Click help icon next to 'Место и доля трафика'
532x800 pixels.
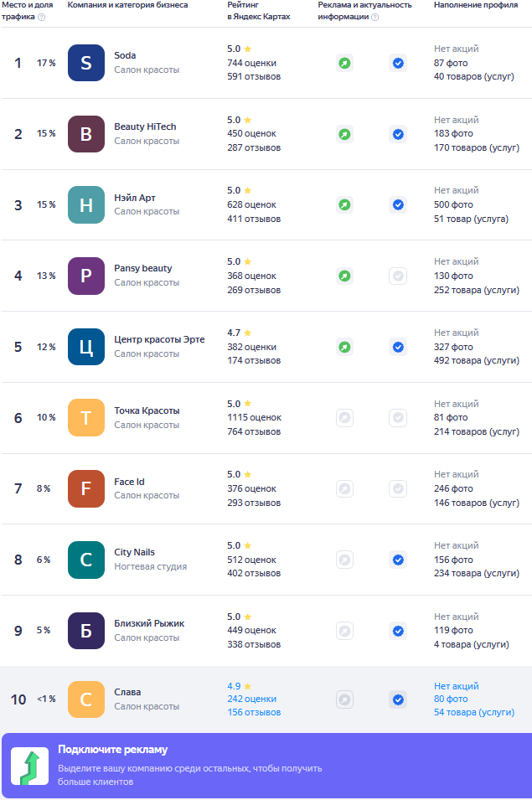click(x=42, y=17)
